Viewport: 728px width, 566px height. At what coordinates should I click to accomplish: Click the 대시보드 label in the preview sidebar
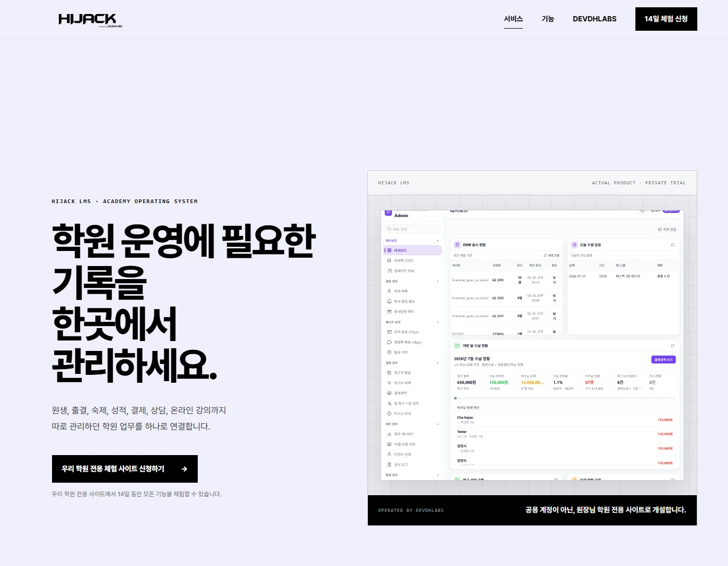[x=400, y=250]
